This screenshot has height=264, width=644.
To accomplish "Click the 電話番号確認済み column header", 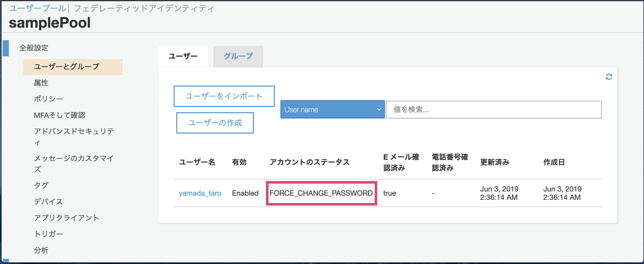I will pos(450,162).
